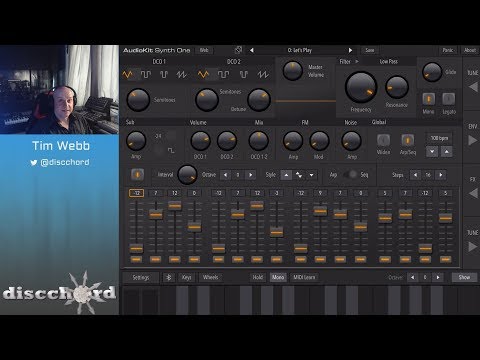Click the random preset dice icon
This screenshot has height=360, width=480.
238,50
